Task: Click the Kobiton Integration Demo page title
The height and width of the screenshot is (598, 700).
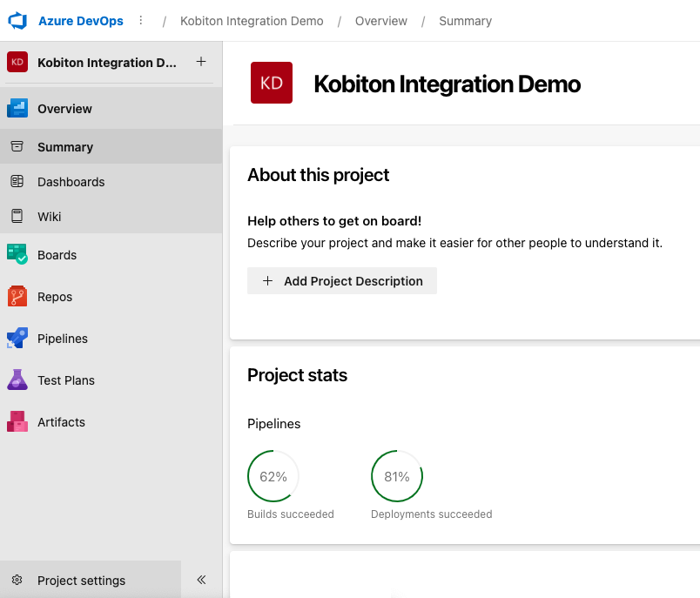Action: coord(447,84)
